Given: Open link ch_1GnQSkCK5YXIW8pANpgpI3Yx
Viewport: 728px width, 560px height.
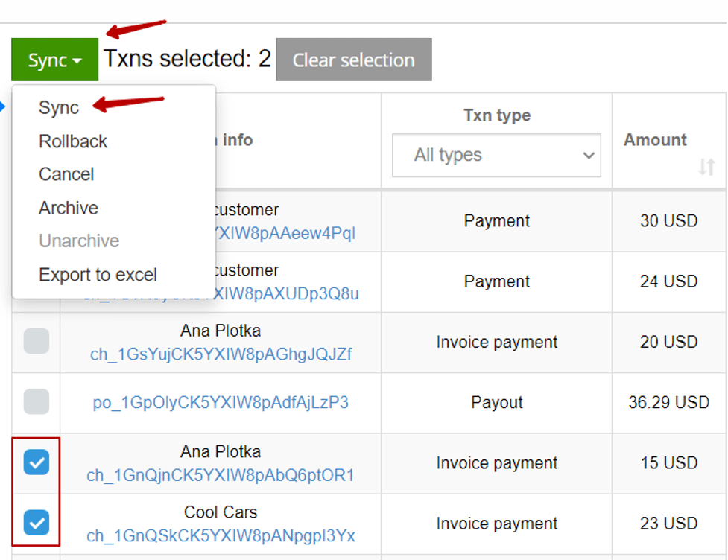Looking at the screenshot, I should click(221, 536).
